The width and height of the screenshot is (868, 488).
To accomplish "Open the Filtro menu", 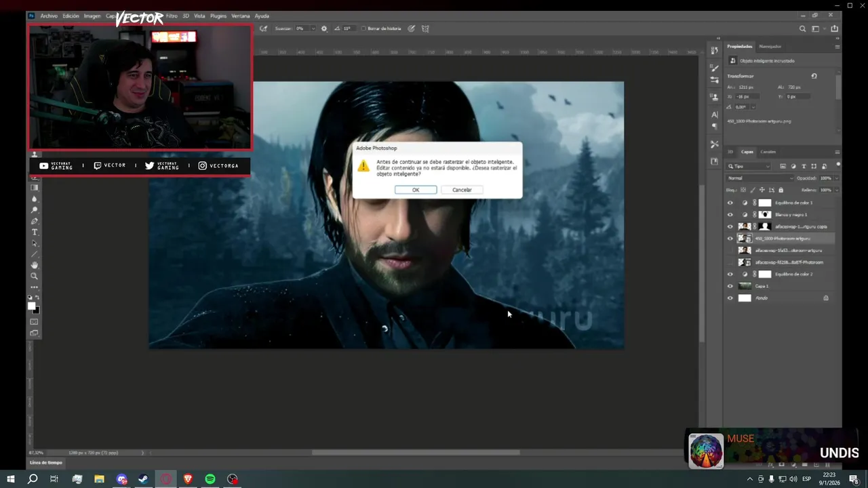I will (x=172, y=16).
